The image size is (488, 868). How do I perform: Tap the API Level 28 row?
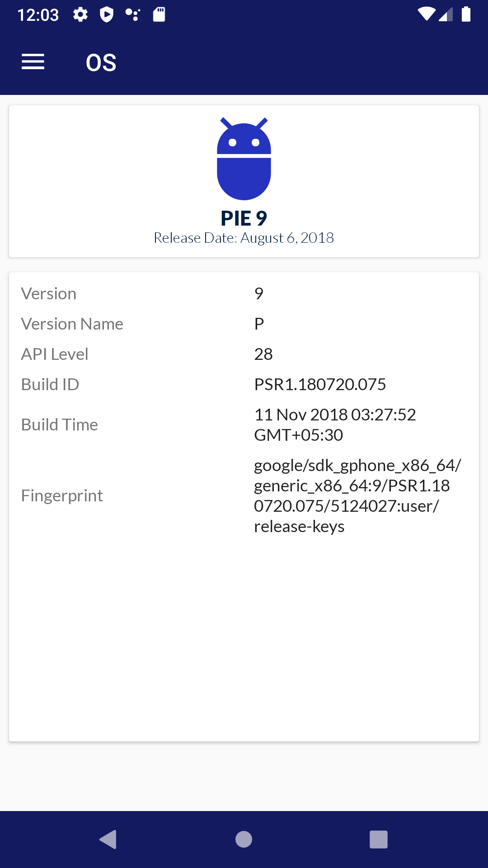coord(264,354)
